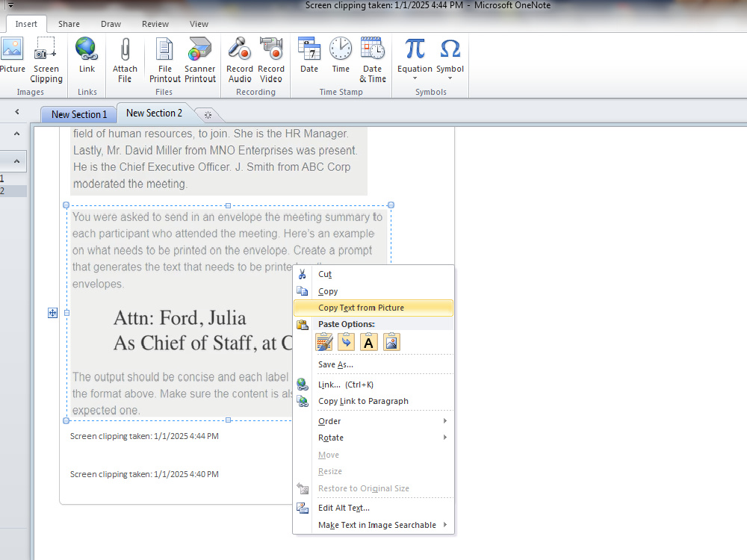This screenshot has height=560, width=747.
Task: Open the View ribbon tab
Action: click(x=199, y=24)
